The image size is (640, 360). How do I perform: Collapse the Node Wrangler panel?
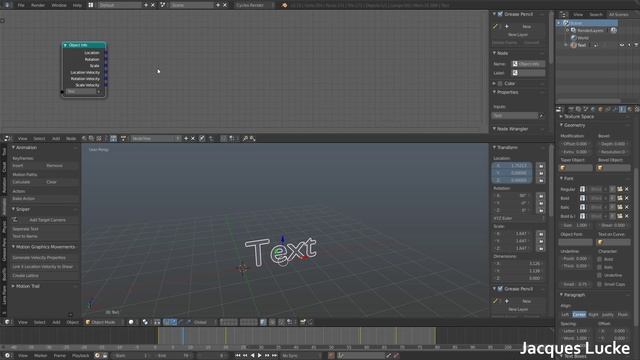(x=494, y=129)
